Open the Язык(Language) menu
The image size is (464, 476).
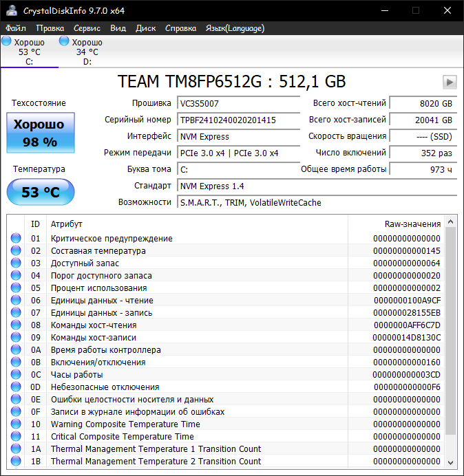click(x=235, y=28)
